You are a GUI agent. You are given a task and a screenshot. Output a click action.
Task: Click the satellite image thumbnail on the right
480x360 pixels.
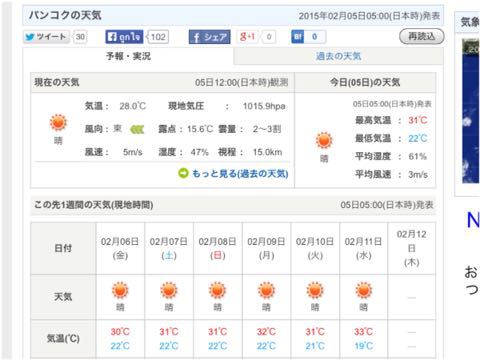[x=471, y=111]
